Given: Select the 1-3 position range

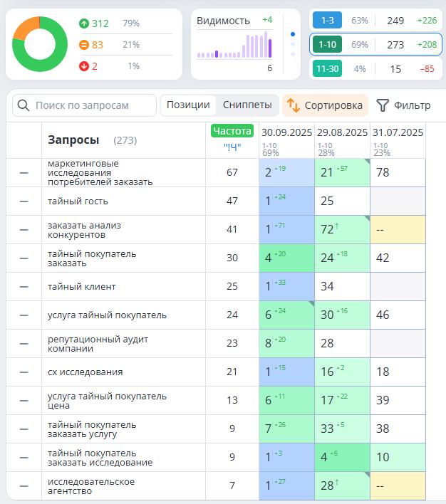Looking at the screenshot, I should click(327, 20).
